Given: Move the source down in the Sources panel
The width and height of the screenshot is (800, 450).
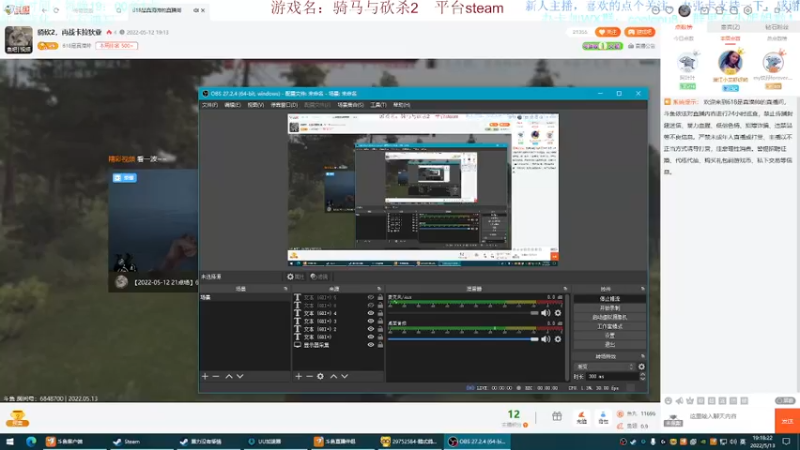Looking at the screenshot, I should 345,376.
